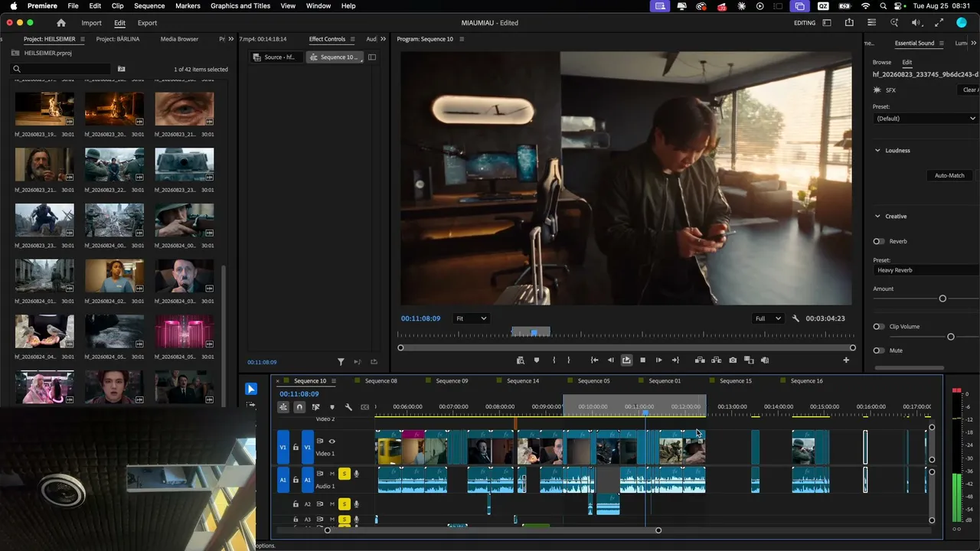The height and width of the screenshot is (551, 980).
Task: Open Timeline display settings wrench
Action: (x=348, y=407)
